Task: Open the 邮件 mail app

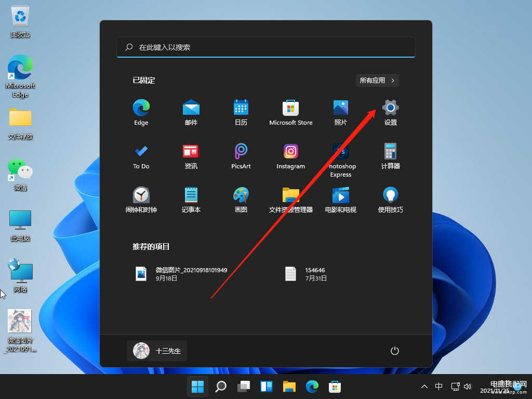Action: click(191, 112)
